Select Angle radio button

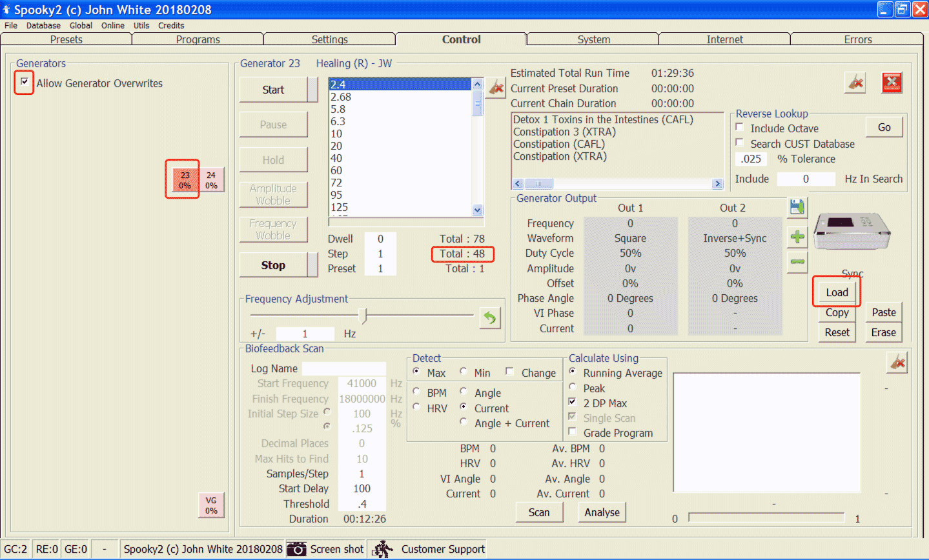pos(464,392)
